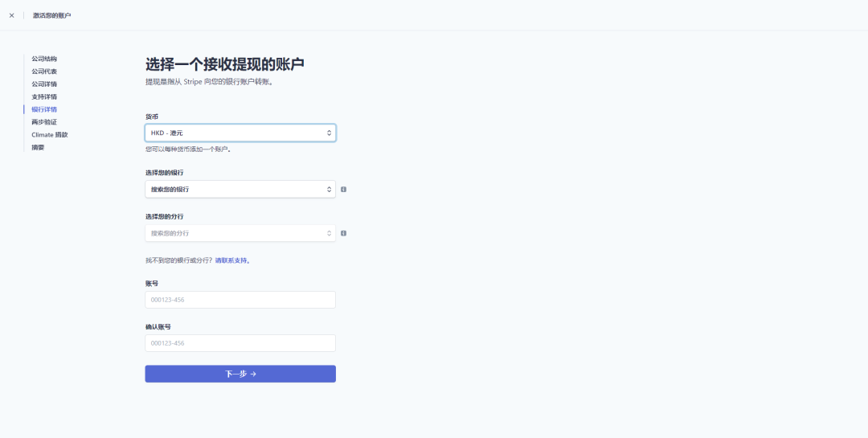This screenshot has width=868, height=438.
Task: Focus the 确认账号 confirmation field
Action: click(x=240, y=343)
